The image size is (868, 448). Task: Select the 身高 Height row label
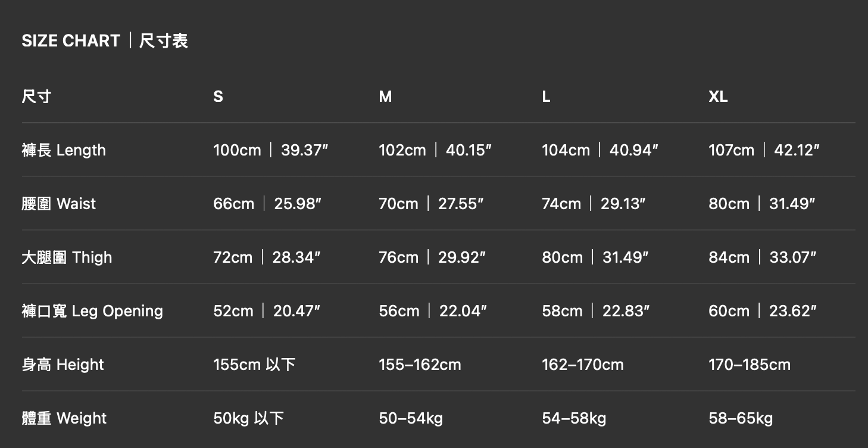pyautogui.click(x=63, y=365)
